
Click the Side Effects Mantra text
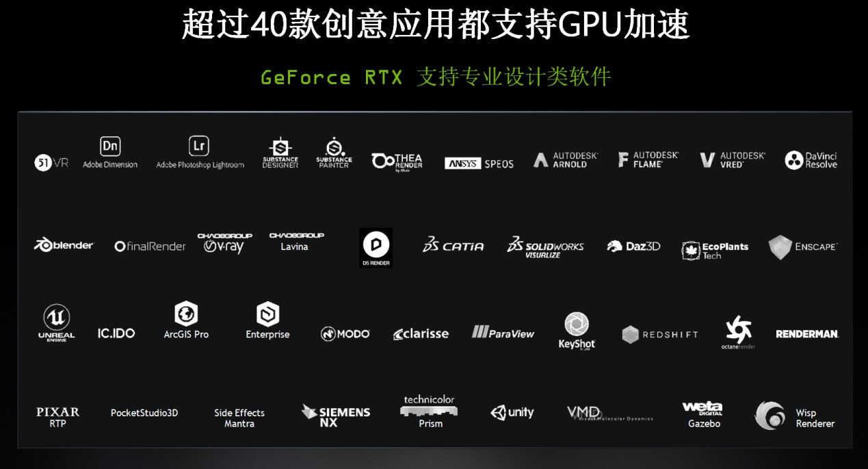pyautogui.click(x=239, y=418)
